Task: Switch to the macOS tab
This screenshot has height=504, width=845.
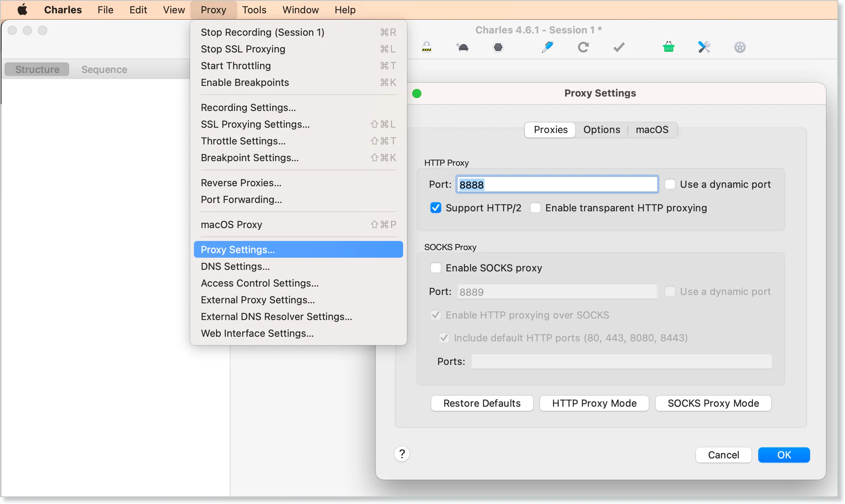Action: [x=652, y=130]
